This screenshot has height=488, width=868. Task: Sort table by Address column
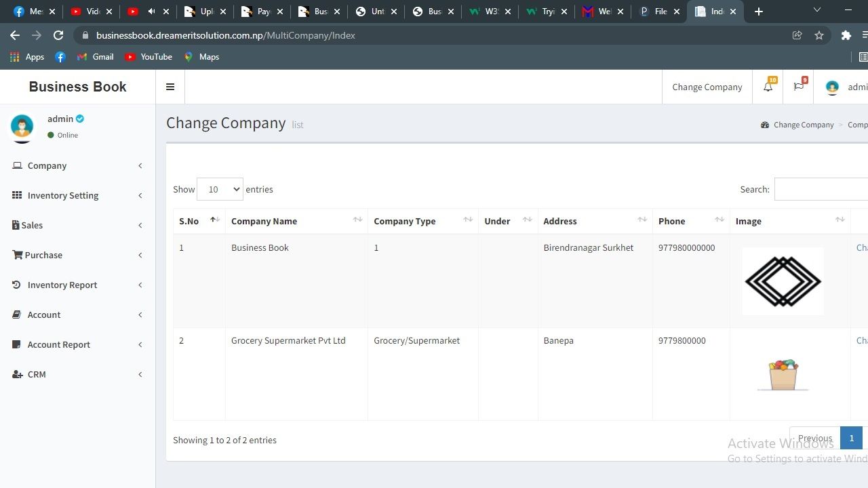pos(594,221)
